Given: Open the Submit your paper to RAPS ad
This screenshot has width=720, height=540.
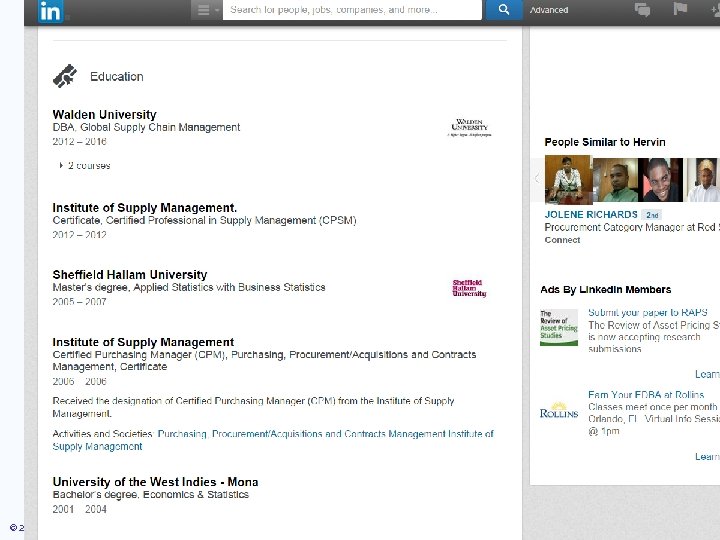Looking at the screenshot, I should click(647, 313).
